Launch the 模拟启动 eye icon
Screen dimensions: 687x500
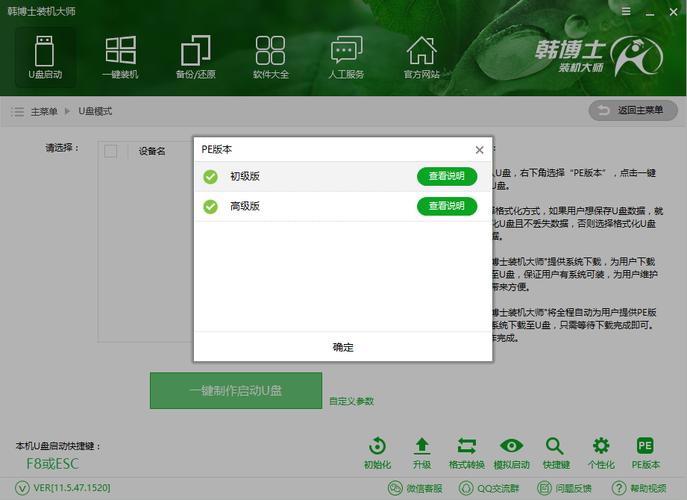click(x=511, y=453)
